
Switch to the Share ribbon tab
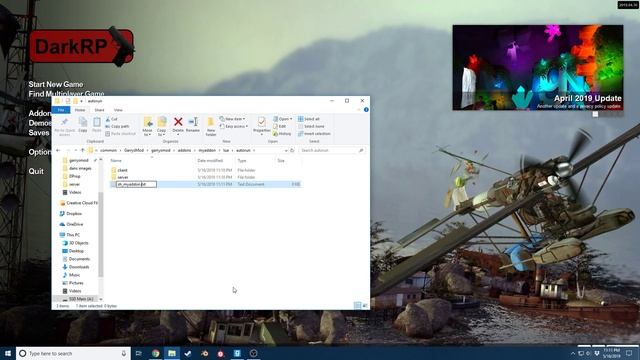99,110
